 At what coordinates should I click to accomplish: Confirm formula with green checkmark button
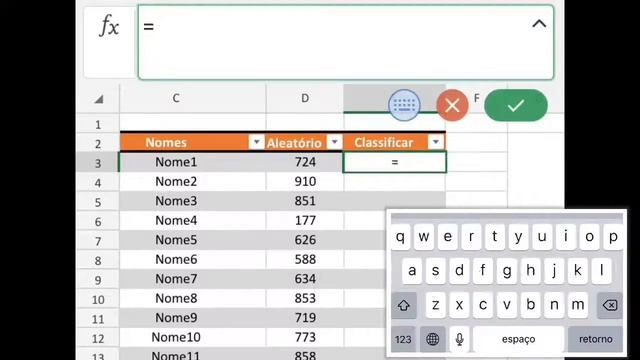pos(516,106)
